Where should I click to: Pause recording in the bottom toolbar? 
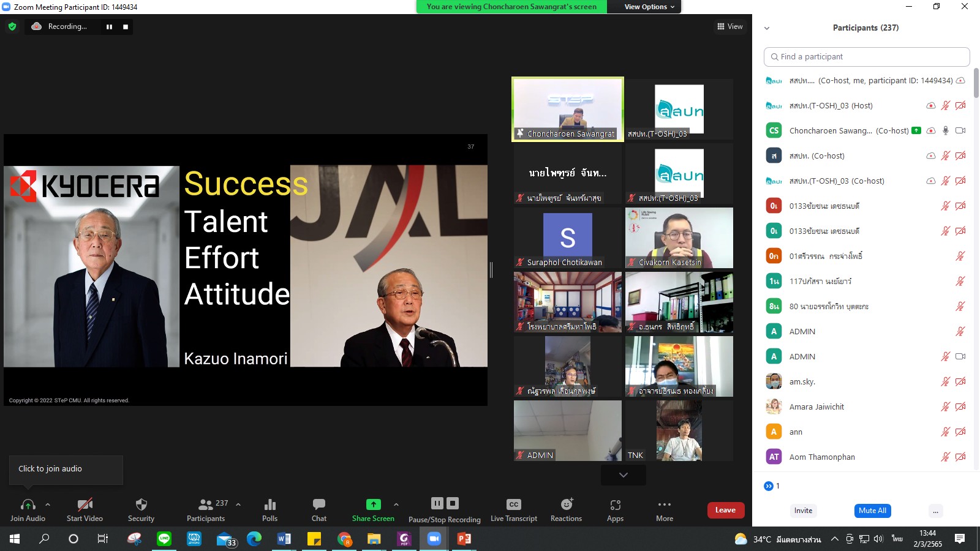point(437,503)
